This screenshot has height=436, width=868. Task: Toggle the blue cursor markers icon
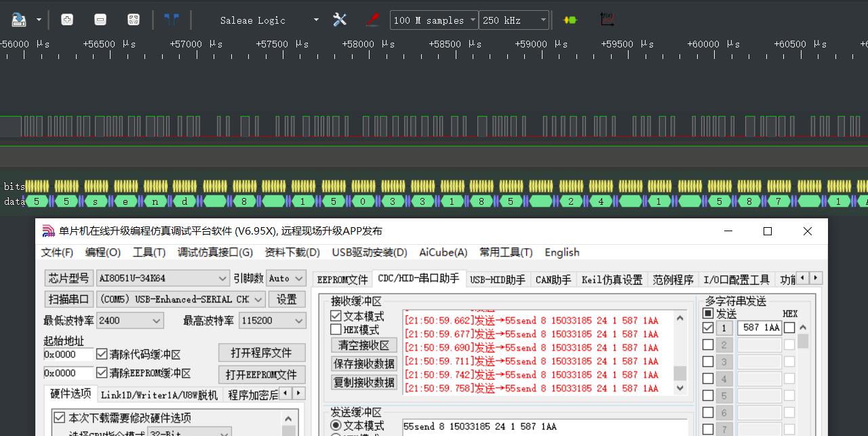click(x=172, y=20)
